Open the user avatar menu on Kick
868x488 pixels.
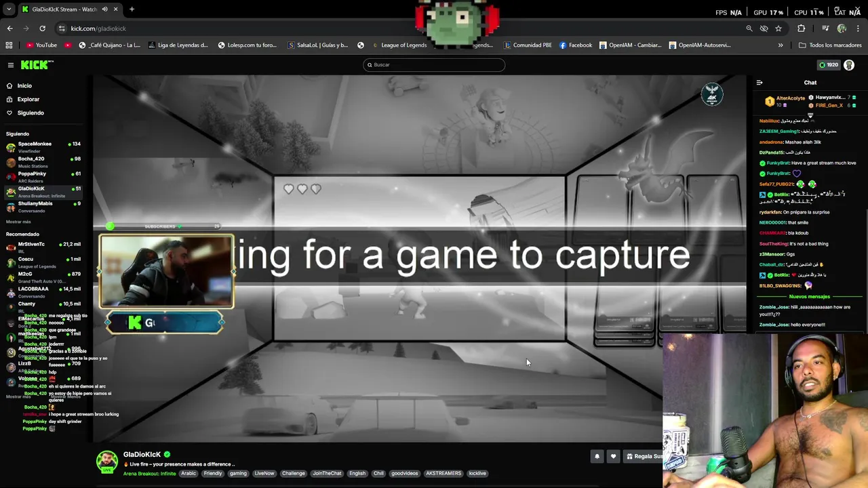(x=849, y=65)
